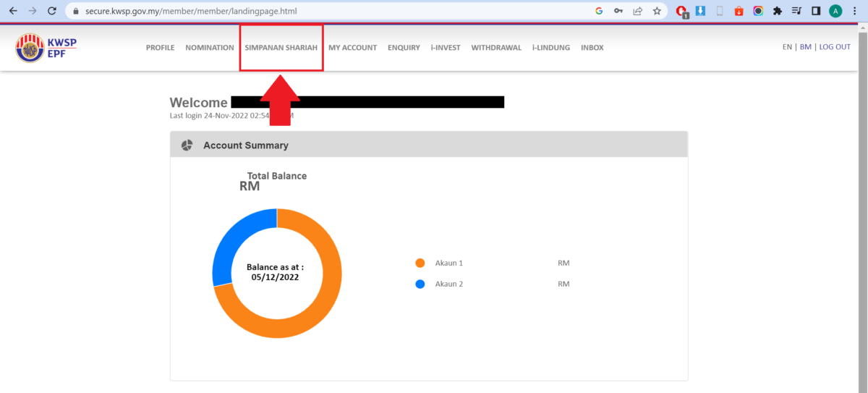Open the Chrome profile avatar
This screenshot has height=393, width=868.
(x=836, y=11)
